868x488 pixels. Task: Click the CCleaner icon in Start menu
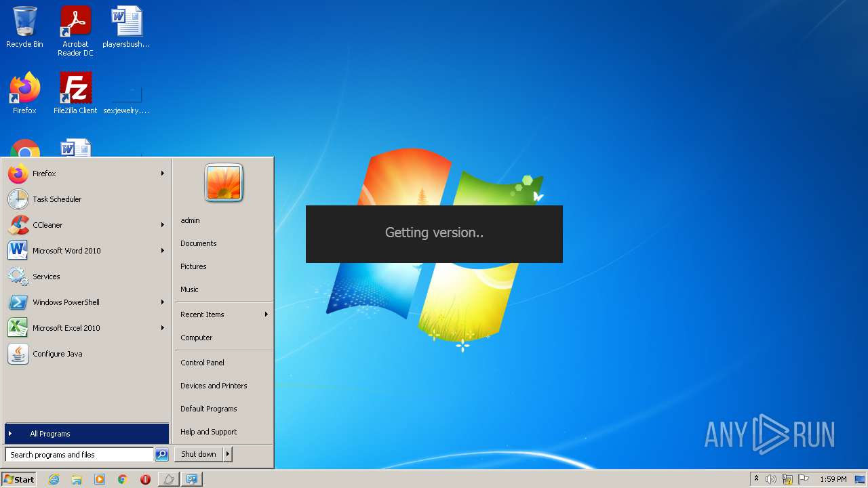click(x=18, y=225)
